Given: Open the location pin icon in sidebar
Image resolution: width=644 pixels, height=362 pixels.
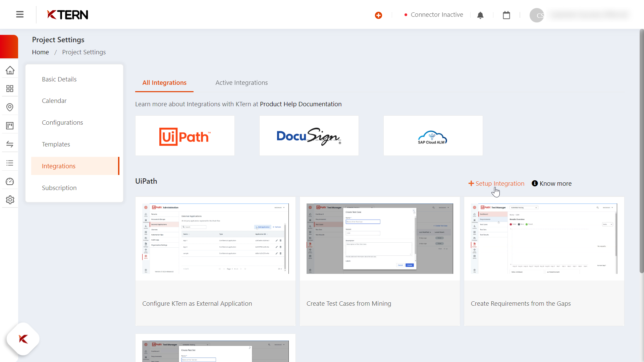Looking at the screenshot, I should pos(10,107).
